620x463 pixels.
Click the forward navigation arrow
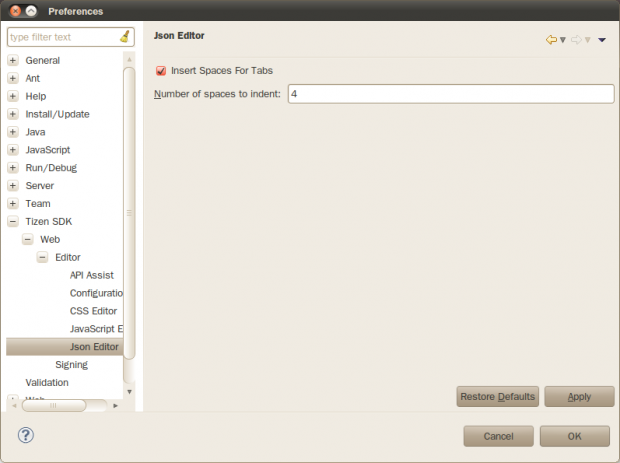[576, 40]
